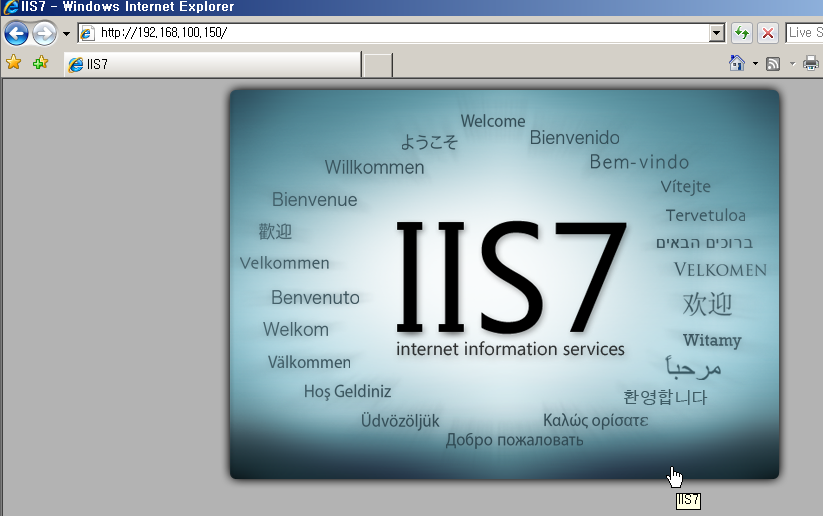Image resolution: width=823 pixels, height=516 pixels.
Task: Click the page icon in address bar
Action: pos(87,33)
